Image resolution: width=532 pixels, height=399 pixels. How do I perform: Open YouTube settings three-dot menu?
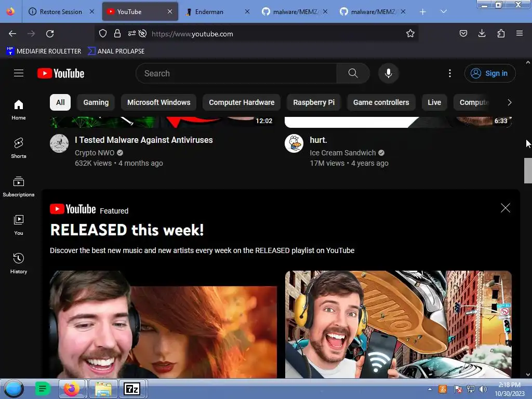click(x=450, y=73)
